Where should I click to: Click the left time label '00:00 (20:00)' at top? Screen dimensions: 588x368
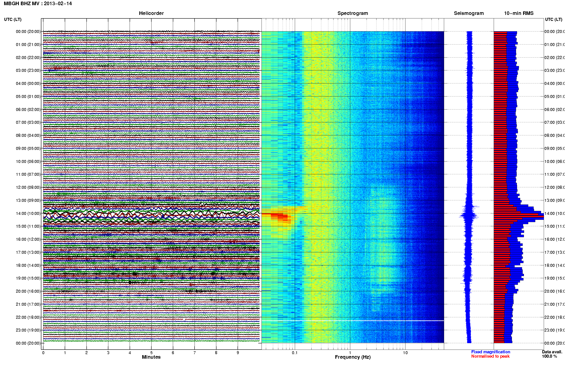tap(28, 31)
